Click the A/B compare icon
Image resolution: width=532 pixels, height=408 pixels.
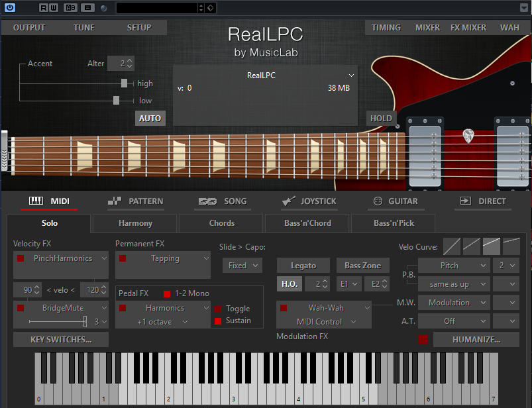click(71, 7)
